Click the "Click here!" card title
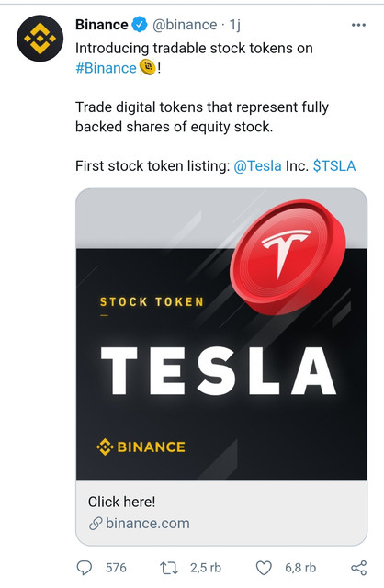This screenshot has width=384, height=588. pyautogui.click(x=121, y=502)
